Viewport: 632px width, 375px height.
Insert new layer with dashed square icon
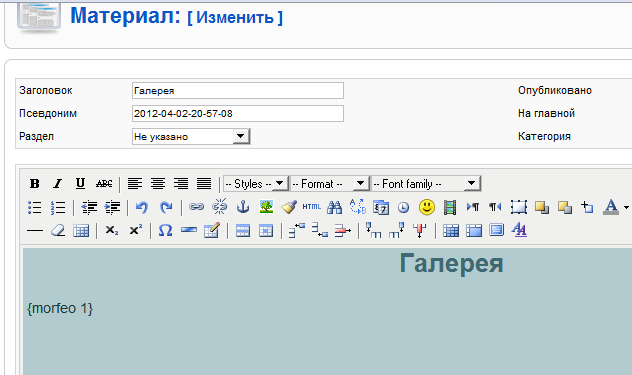tap(519, 207)
